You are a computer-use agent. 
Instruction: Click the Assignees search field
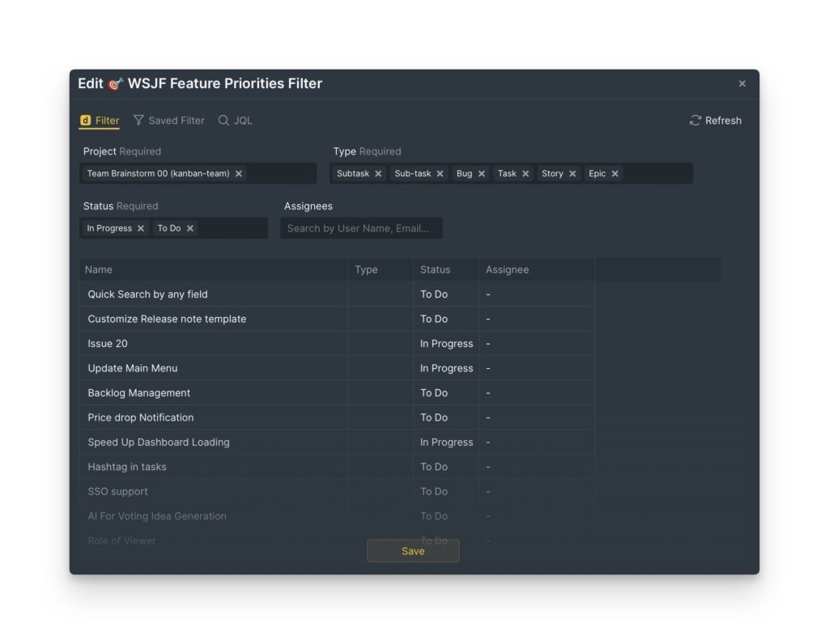tap(362, 228)
